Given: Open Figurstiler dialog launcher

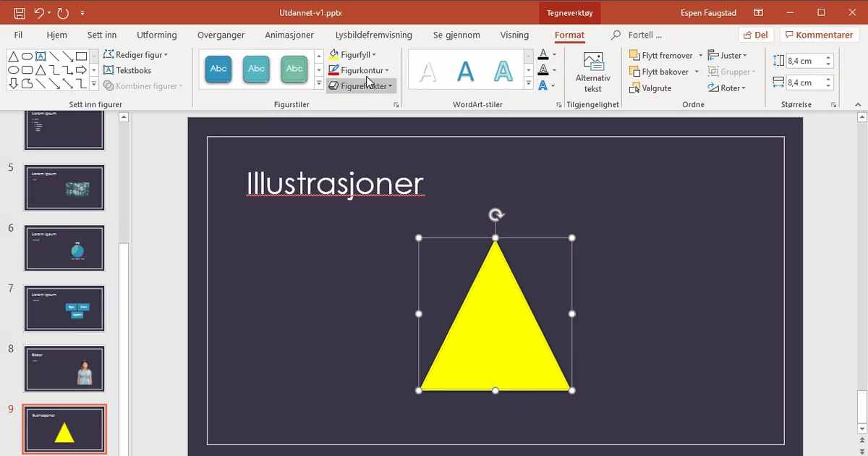Looking at the screenshot, I should [396, 106].
